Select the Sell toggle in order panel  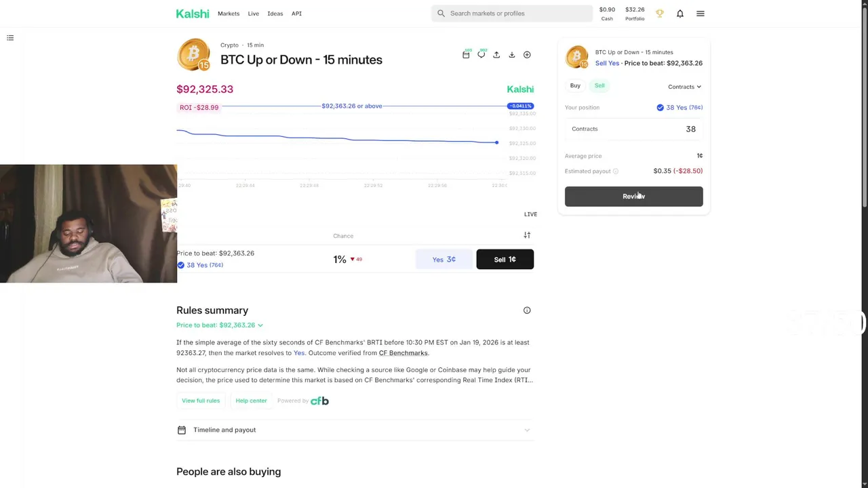[x=599, y=85]
